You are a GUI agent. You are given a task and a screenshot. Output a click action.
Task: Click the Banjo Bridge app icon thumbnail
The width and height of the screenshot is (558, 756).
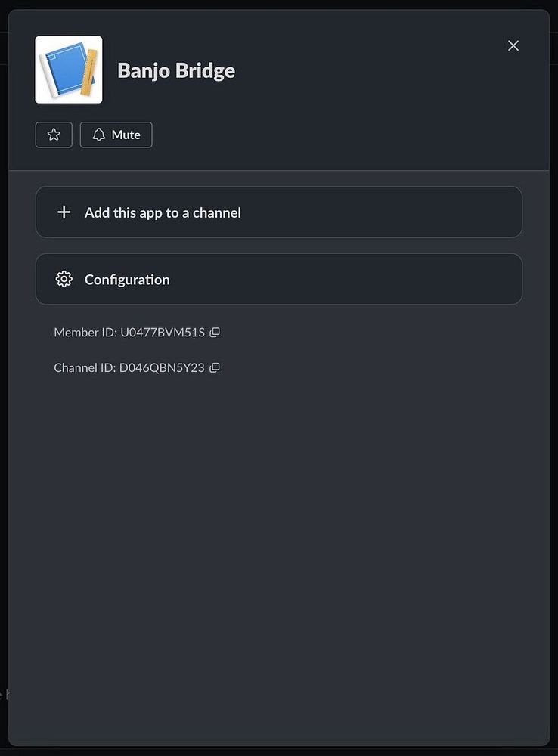[x=69, y=70]
